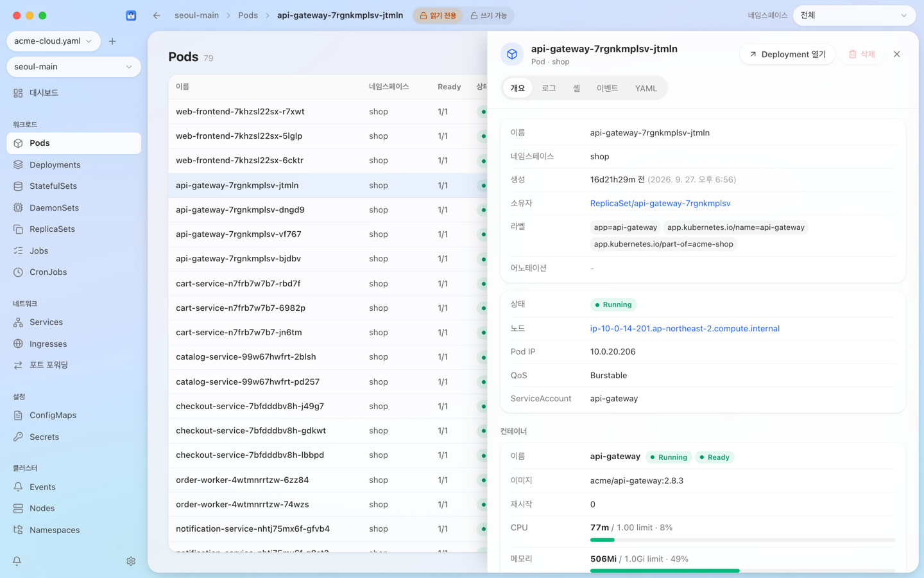
Task: Open 포트 포워딩 arrows icon
Action: 18,365
